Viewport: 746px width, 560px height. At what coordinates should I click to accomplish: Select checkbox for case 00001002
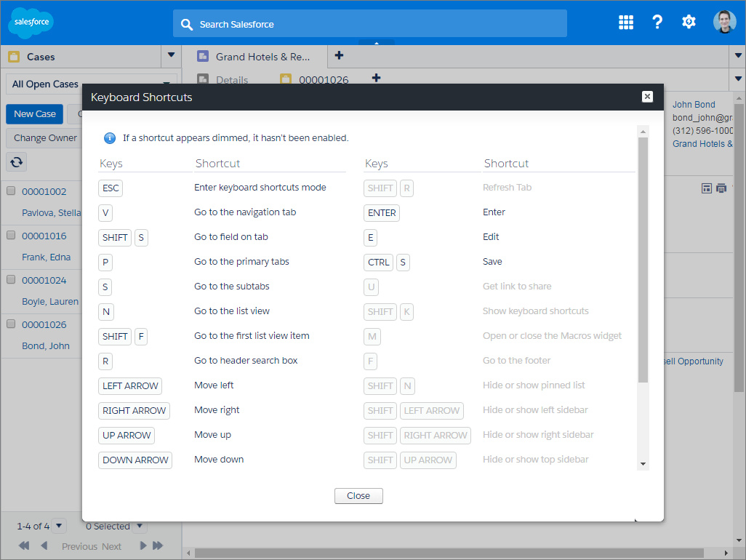[x=11, y=191]
